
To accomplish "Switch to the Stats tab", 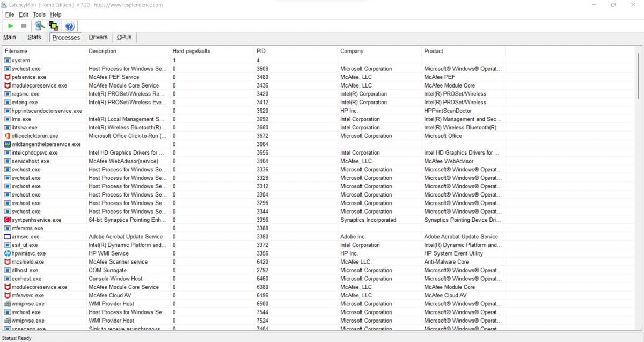I will click(x=34, y=37).
